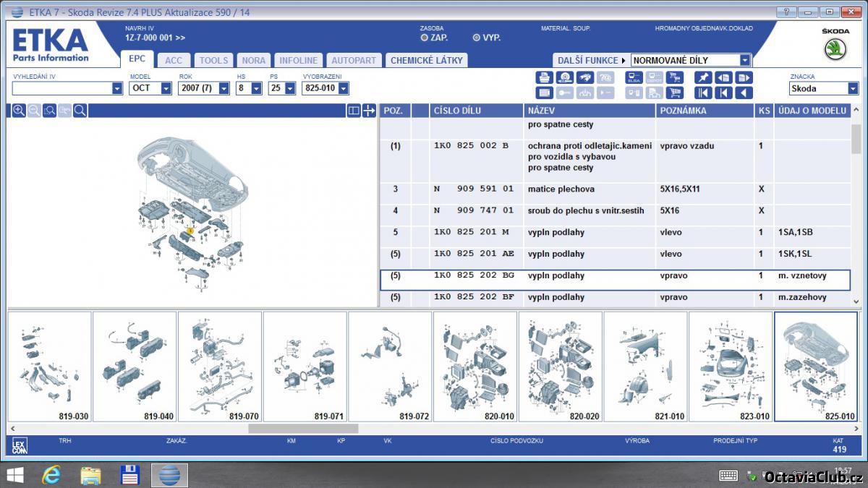Switch to the CHEMICKÉ LÁTKY tab
Viewport: 868px width, 488px height.
pyautogui.click(x=427, y=61)
